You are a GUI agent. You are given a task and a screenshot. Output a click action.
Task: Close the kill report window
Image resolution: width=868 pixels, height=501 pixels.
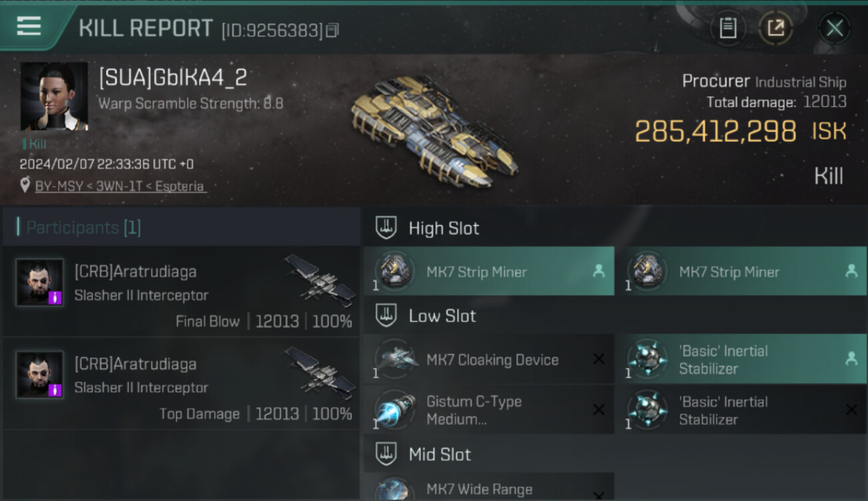[x=835, y=28]
